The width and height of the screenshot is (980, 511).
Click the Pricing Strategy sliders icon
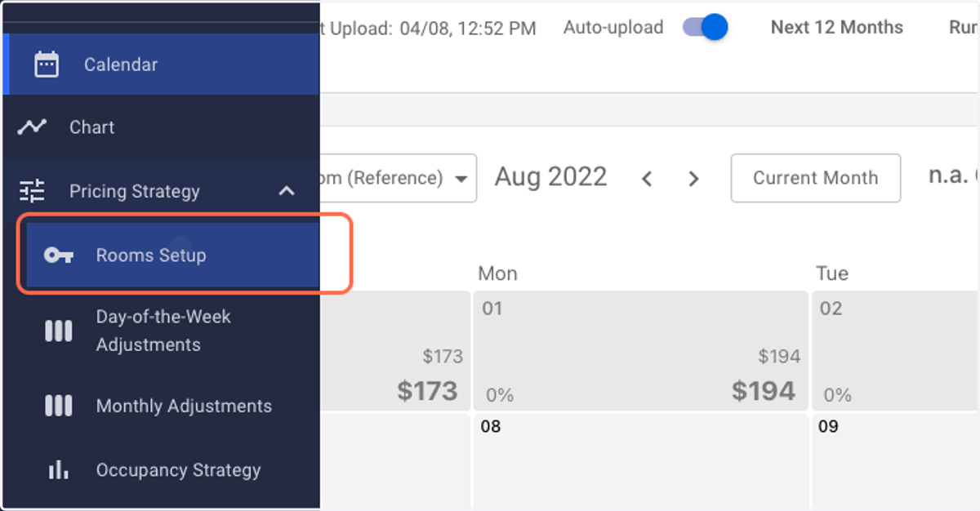32,191
